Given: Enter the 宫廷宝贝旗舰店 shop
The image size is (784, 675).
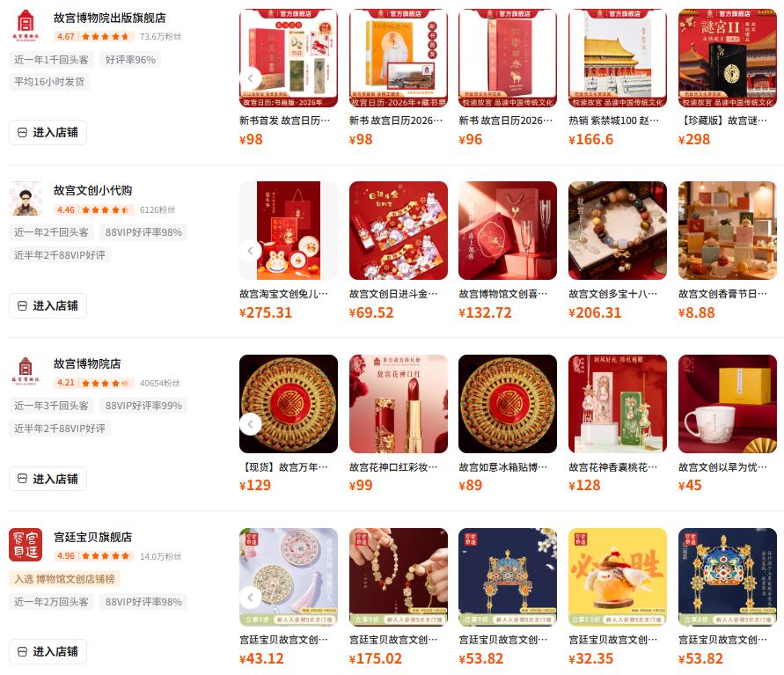Looking at the screenshot, I should click(48, 652).
